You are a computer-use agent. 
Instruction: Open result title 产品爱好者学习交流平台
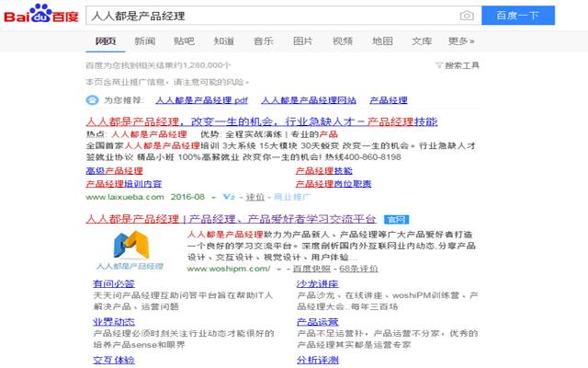point(231,219)
